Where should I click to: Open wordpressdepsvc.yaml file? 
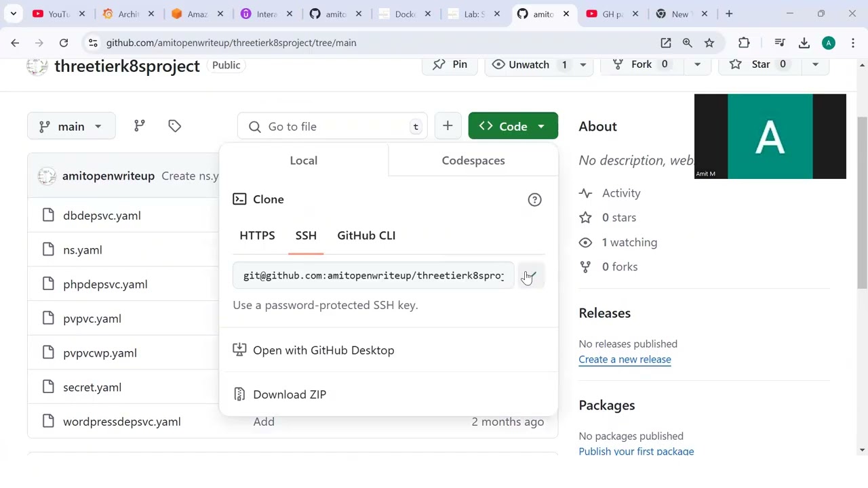pos(122,422)
